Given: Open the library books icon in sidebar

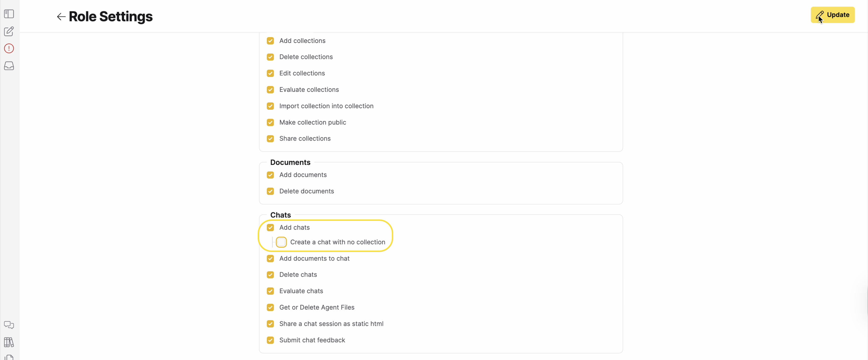Looking at the screenshot, I should coord(9,342).
